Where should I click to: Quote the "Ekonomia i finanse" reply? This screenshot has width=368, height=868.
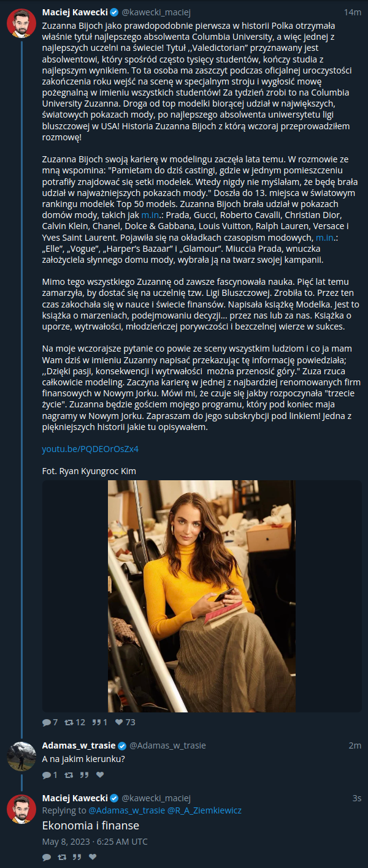(77, 857)
